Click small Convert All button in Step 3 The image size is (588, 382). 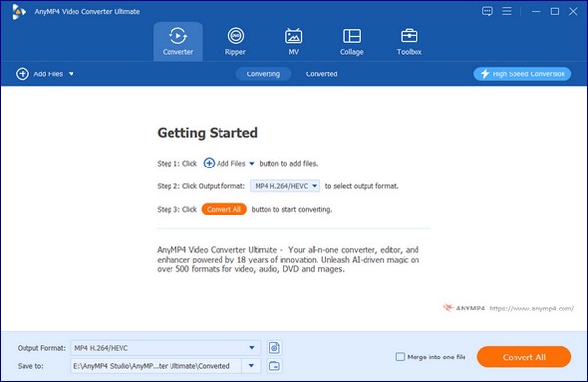[223, 209]
